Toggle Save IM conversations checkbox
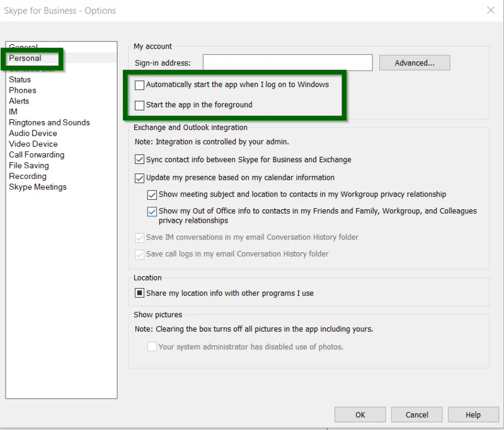 (x=139, y=238)
